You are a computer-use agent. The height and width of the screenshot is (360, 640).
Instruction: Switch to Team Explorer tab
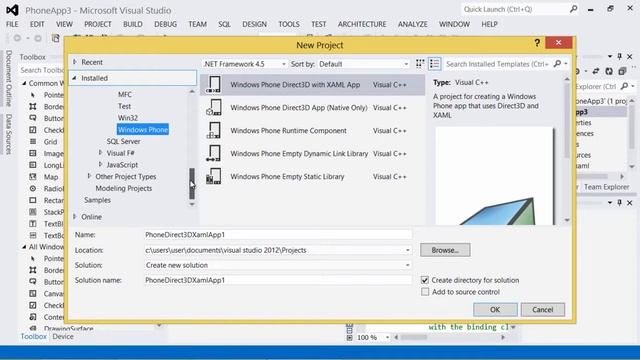point(606,187)
